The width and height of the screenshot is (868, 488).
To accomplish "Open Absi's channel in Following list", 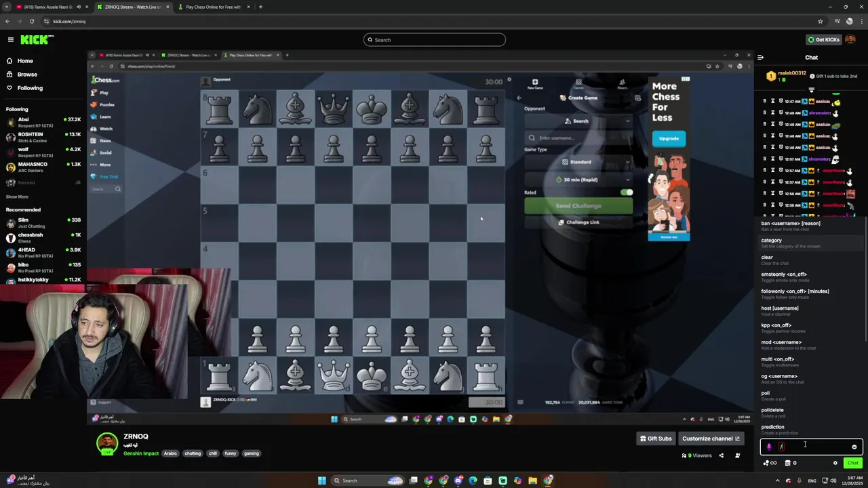I will click(x=43, y=123).
